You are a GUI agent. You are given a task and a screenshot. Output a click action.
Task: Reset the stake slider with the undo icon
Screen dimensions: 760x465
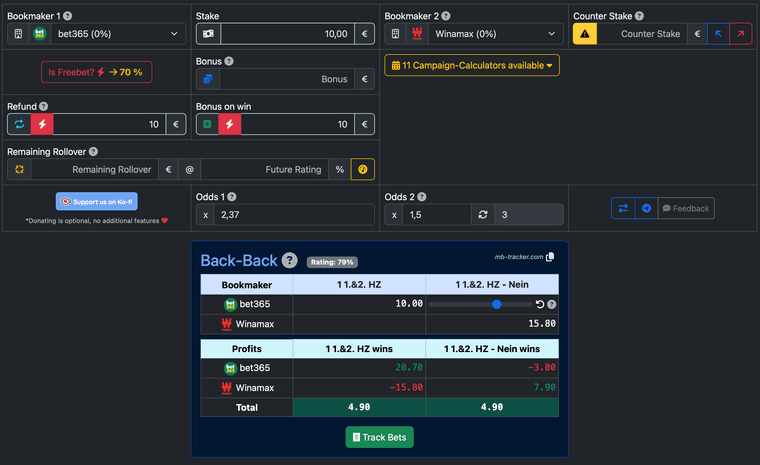pos(540,304)
